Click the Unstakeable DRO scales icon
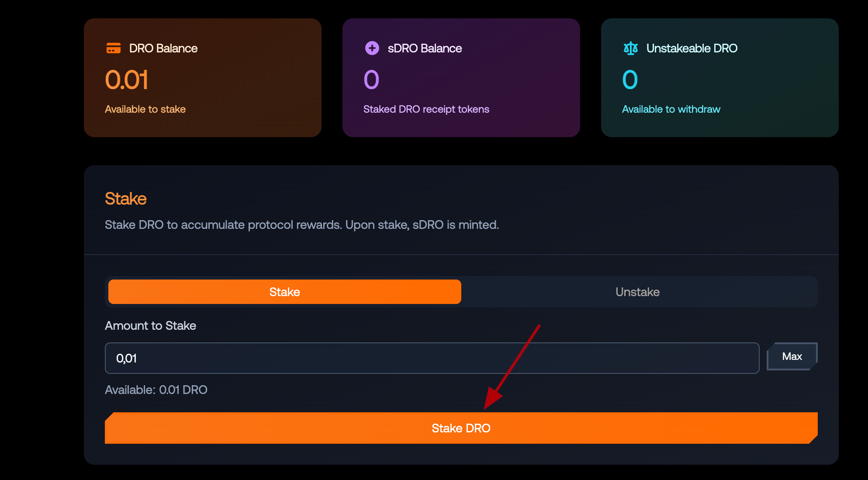 pos(630,48)
